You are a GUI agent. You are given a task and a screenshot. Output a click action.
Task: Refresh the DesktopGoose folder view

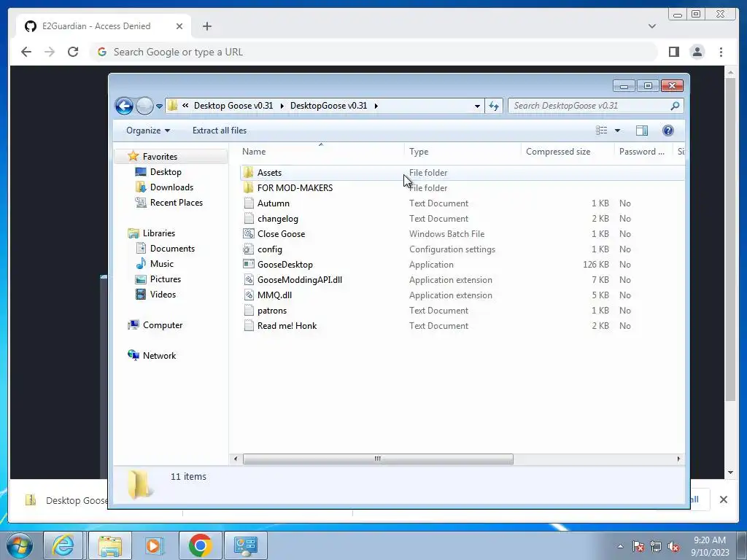coord(494,106)
